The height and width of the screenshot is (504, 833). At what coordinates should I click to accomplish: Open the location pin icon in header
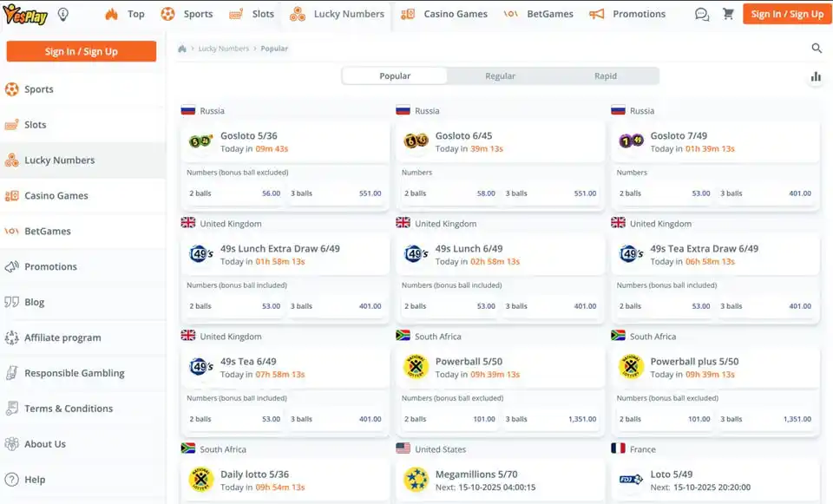(x=63, y=14)
